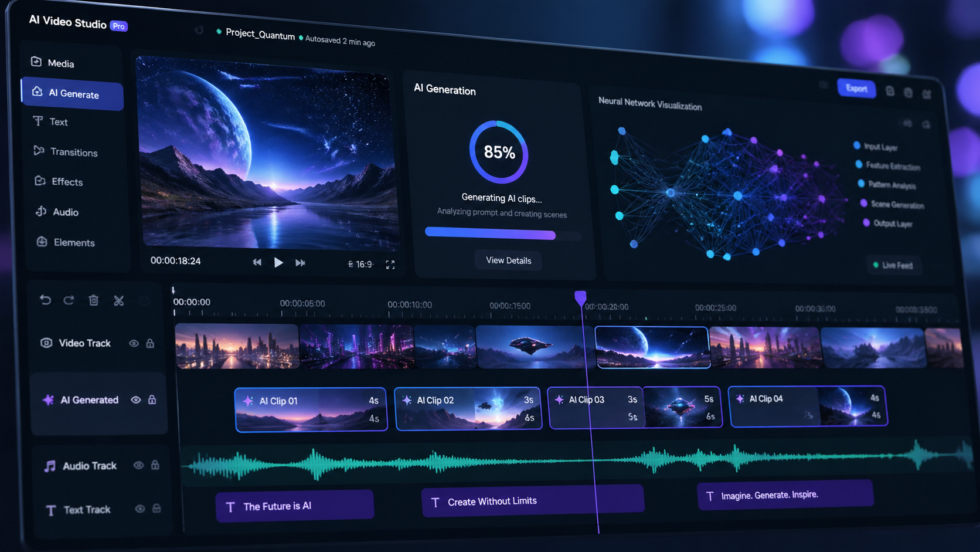Click the Text Track T icon
Viewport: 980px width, 552px height.
[51, 510]
